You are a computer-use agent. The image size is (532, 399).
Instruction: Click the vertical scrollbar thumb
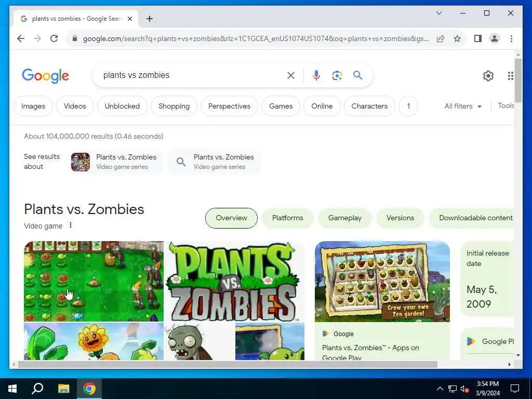[x=518, y=80]
